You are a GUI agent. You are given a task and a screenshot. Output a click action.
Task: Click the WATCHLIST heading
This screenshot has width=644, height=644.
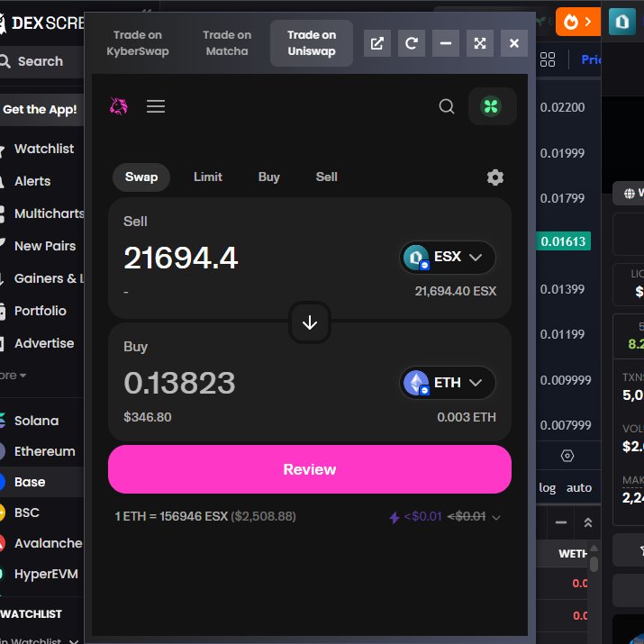32,614
